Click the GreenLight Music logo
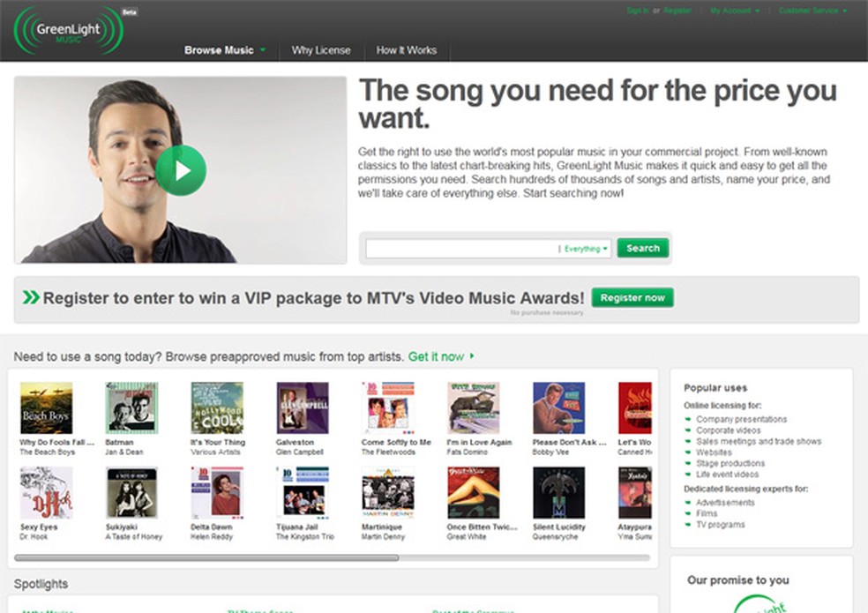This screenshot has width=868, height=613. pyautogui.click(x=68, y=32)
